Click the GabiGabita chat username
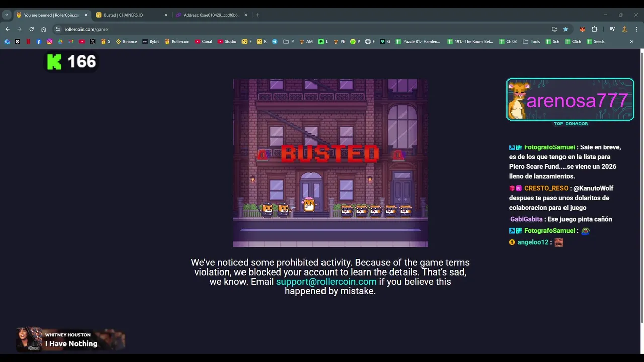644x362 pixels. click(526, 219)
